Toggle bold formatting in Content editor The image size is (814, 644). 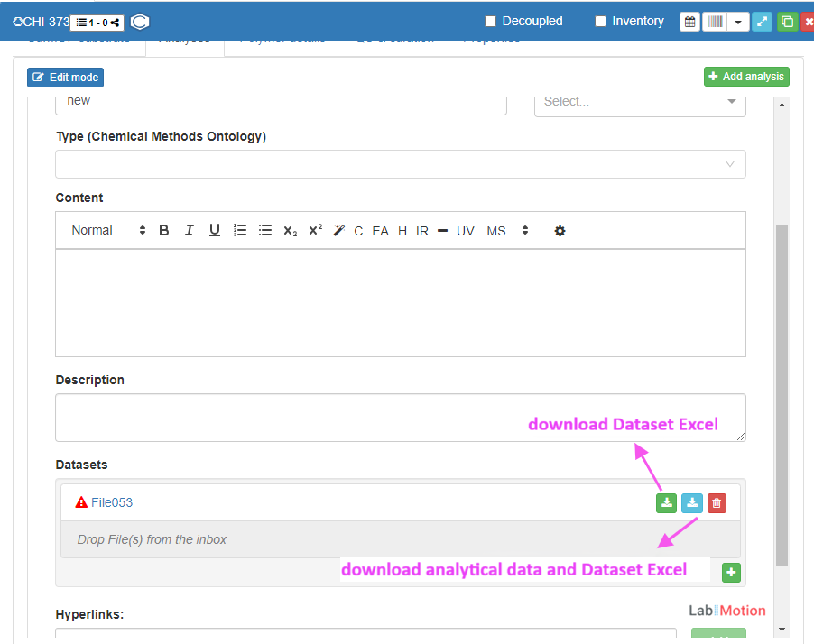click(164, 231)
